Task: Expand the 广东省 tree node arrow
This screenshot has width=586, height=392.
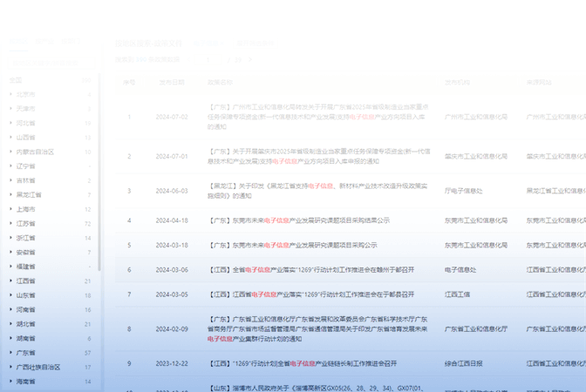Action: pos(10,353)
